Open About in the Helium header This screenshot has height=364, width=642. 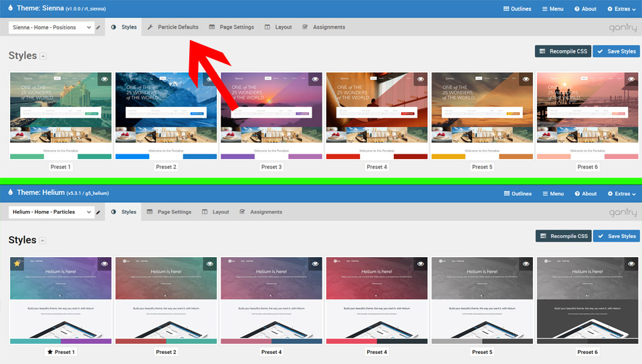point(586,194)
